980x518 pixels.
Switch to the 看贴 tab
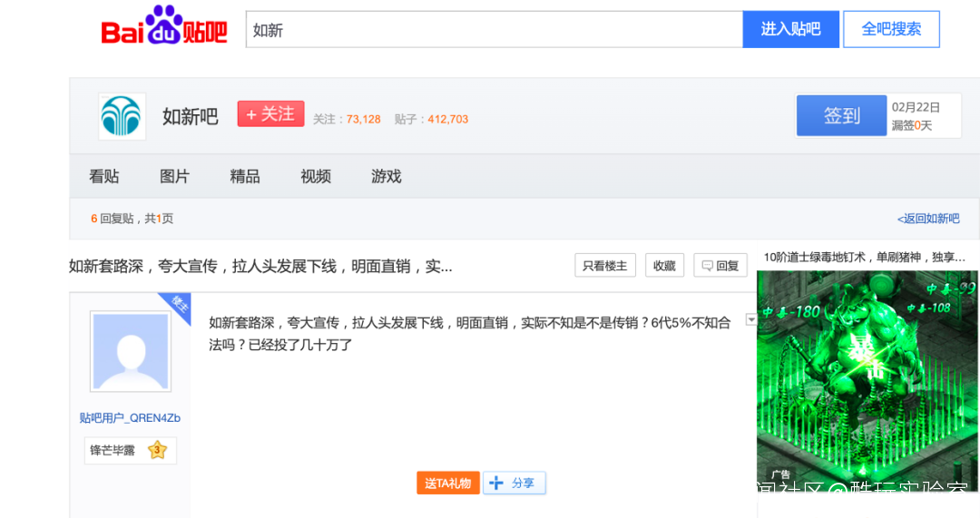click(x=103, y=177)
